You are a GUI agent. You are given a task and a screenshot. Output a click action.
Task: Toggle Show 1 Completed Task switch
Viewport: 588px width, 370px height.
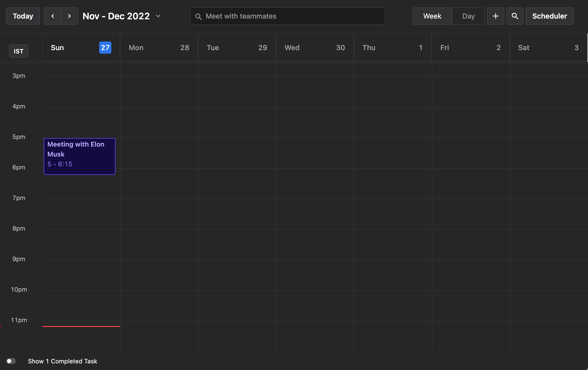pyautogui.click(x=11, y=361)
